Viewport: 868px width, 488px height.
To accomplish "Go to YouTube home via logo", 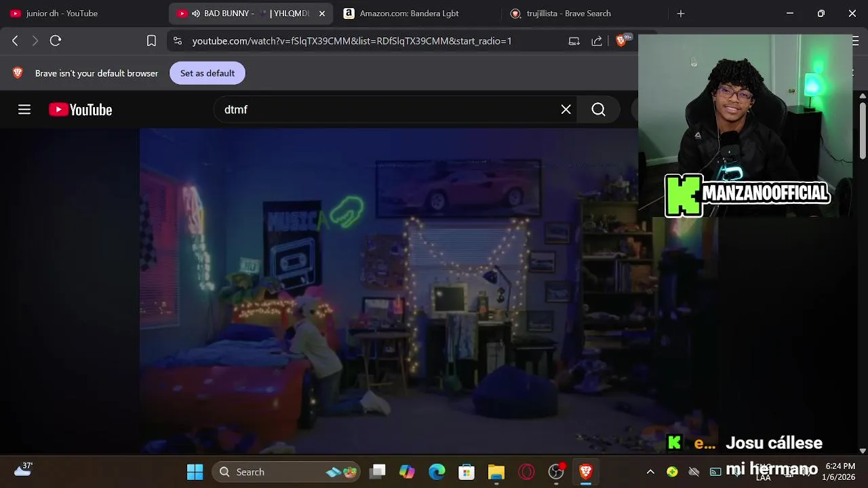I will click(80, 109).
